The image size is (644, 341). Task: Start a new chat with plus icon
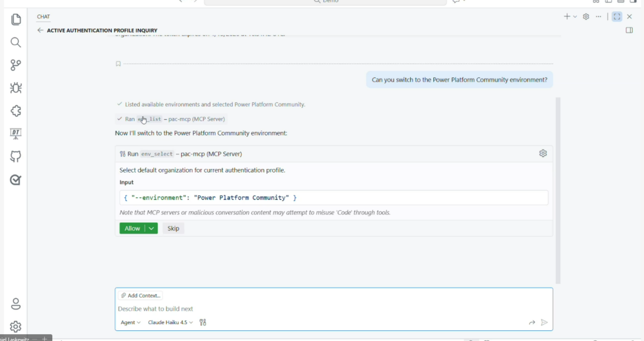click(x=567, y=16)
